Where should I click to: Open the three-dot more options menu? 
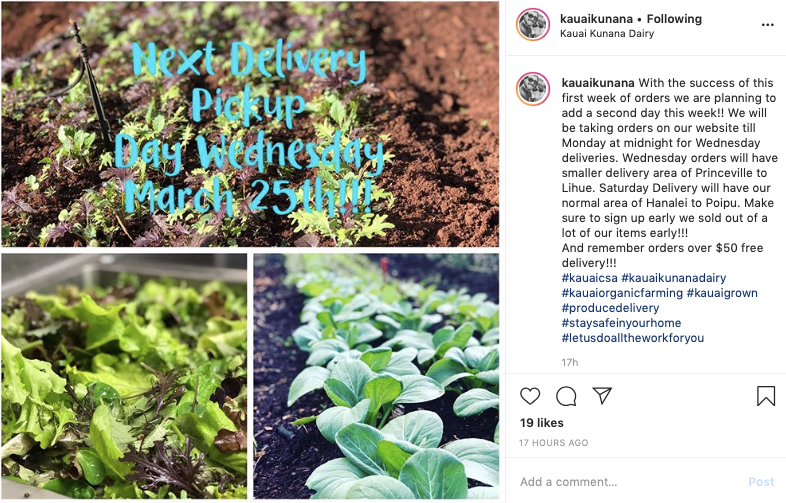(767, 25)
